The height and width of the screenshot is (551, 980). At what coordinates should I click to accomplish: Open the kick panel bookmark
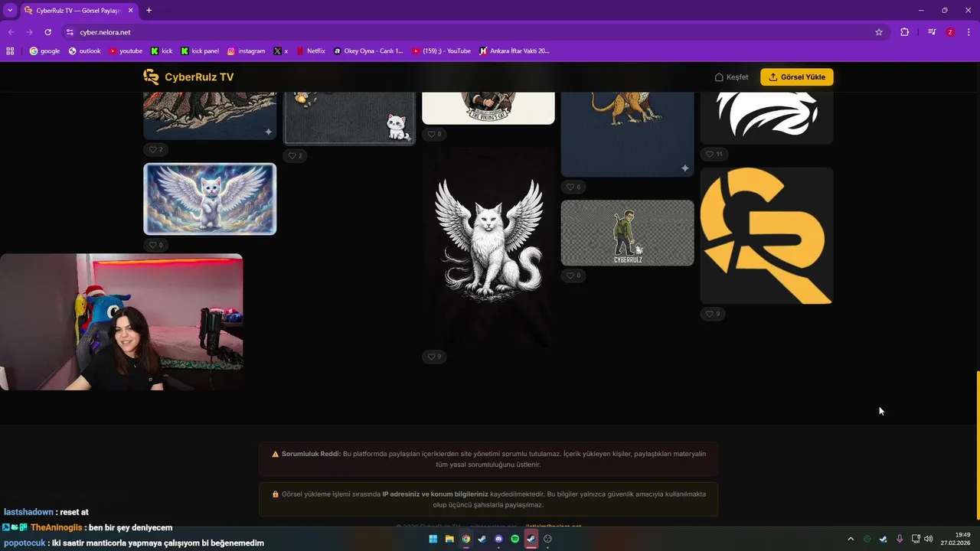[x=200, y=51]
